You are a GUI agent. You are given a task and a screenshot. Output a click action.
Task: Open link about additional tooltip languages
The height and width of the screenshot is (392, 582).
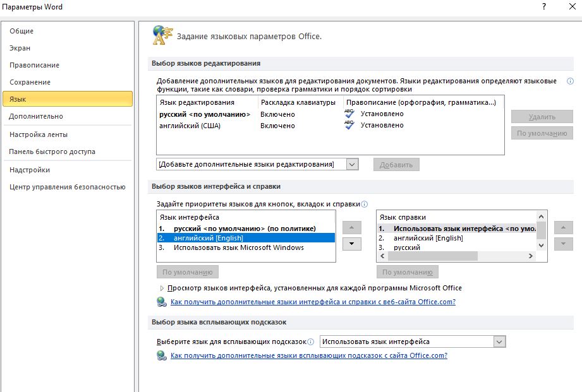coord(309,355)
